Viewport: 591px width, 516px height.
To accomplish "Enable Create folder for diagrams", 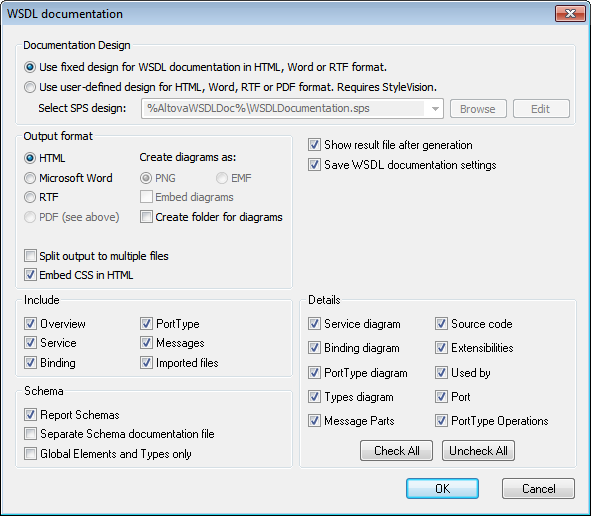I will [x=146, y=217].
